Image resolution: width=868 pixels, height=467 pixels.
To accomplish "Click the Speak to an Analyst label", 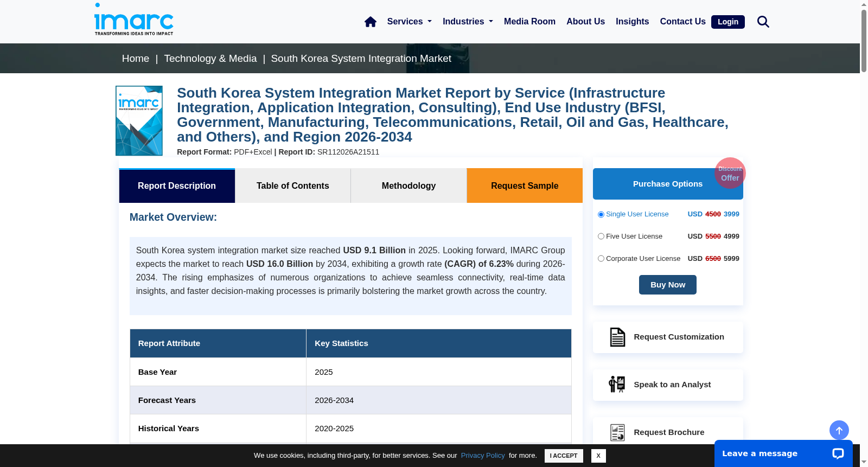I will pyautogui.click(x=672, y=385).
